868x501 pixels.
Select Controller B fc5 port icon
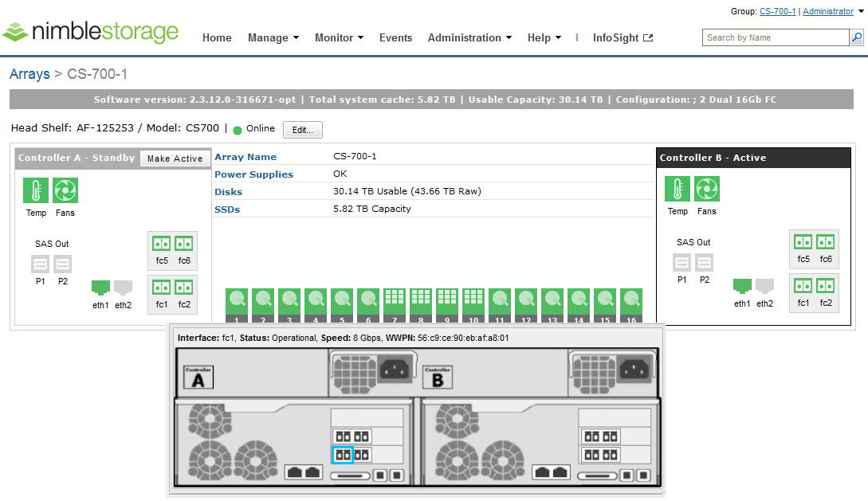tap(803, 241)
